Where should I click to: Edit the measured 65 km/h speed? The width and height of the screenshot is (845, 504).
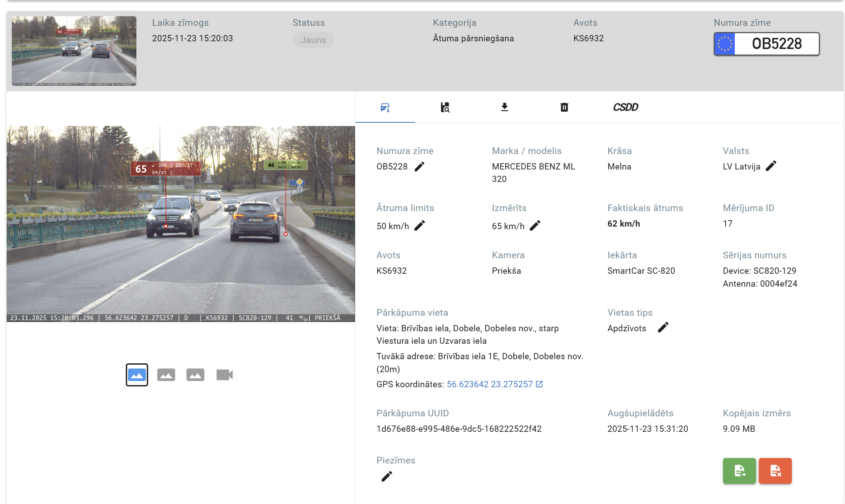click(x=535, y=225)
